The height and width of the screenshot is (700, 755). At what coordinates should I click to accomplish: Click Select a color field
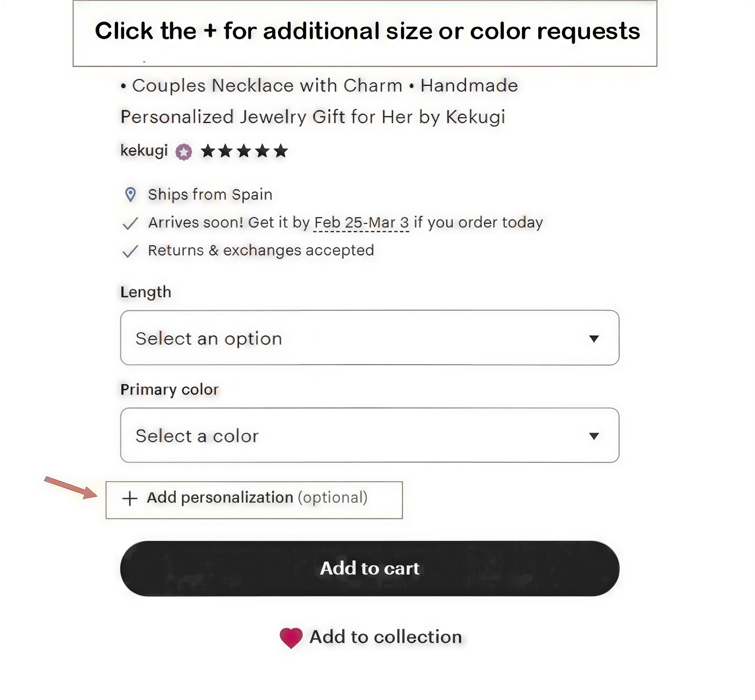click(370, 435)
